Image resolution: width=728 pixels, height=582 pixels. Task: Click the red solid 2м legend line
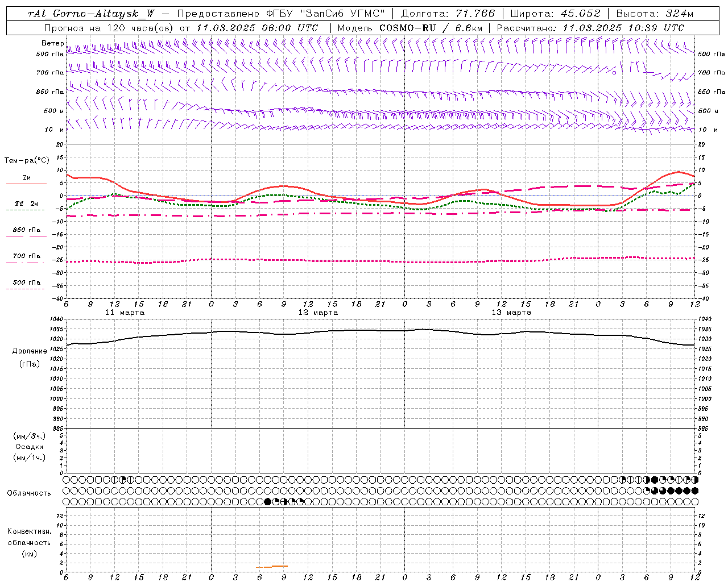pos(26,184)
